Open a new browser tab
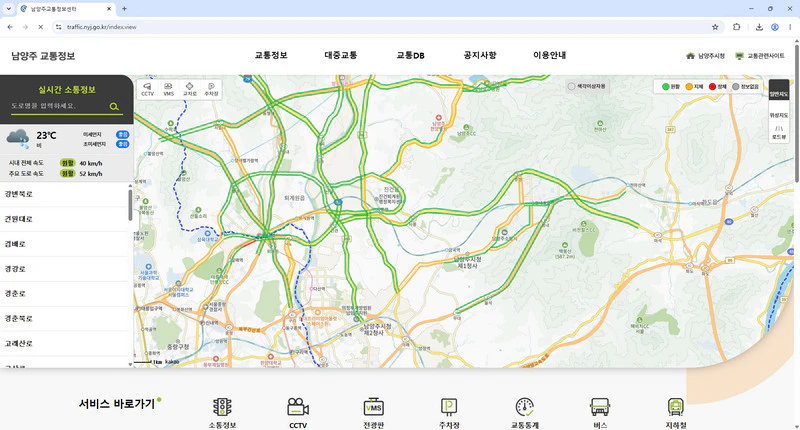Image resolution: width=800 pixels, height=430 pixels. pos(124,9)
